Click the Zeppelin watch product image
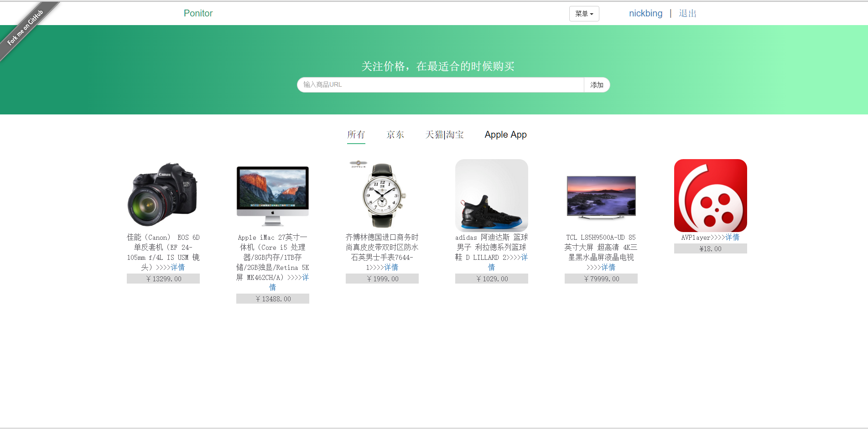 pyautogui.click(x=382, y=195)
